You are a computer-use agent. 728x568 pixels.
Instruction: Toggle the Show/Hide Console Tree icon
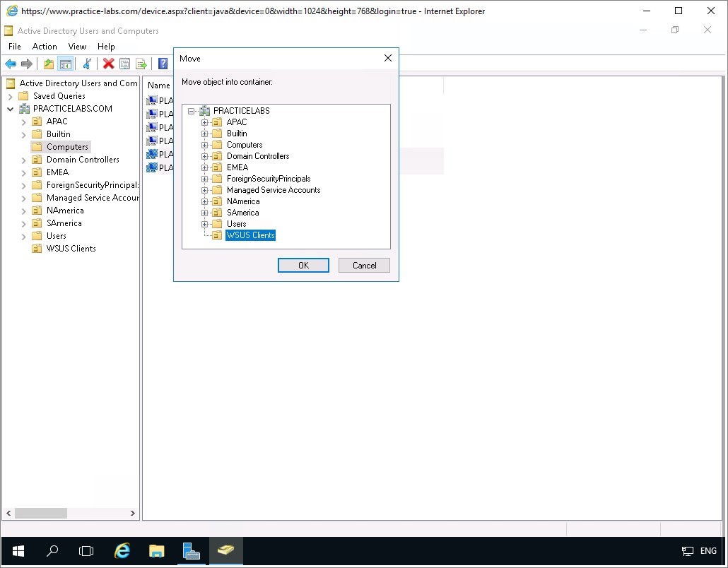coord(66,64)
